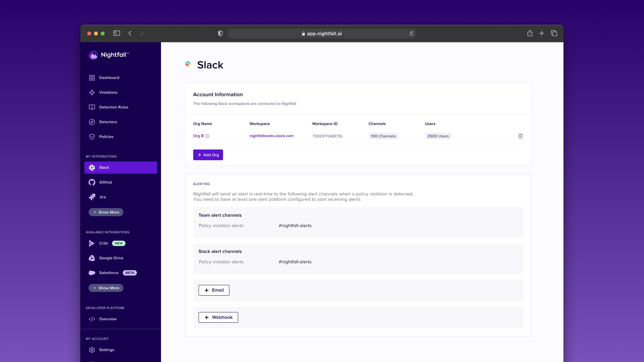Screen dimensions: 644x362
Task: Open the nightfallworks.slack.com workspace link
Action: 271,136
